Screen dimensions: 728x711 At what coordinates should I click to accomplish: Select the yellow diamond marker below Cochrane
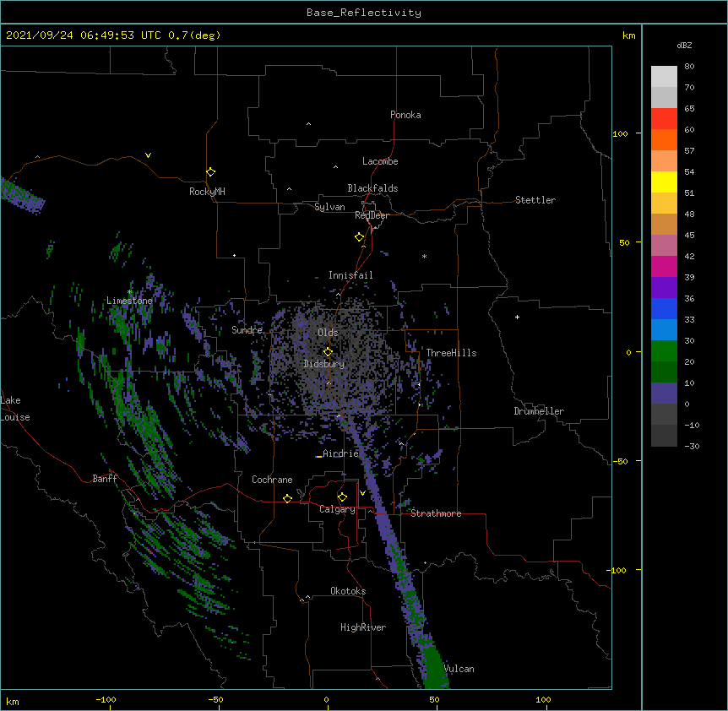tap(287, 498)
